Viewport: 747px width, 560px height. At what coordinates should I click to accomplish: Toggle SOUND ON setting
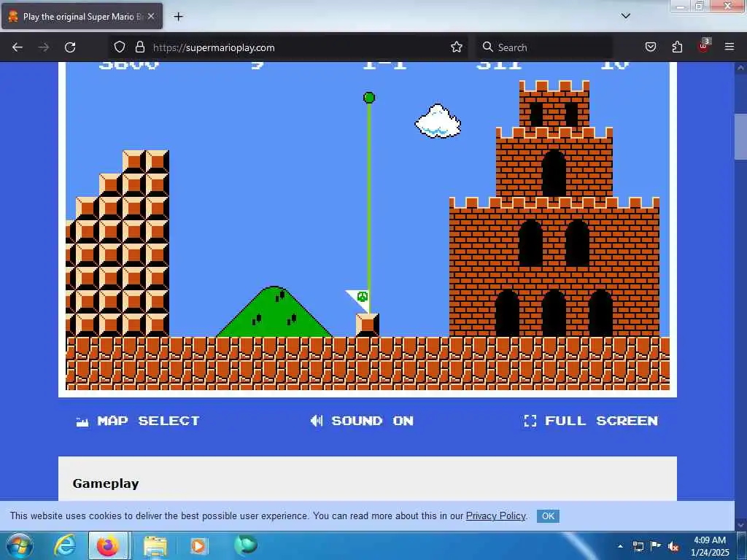tap(362, 421)
